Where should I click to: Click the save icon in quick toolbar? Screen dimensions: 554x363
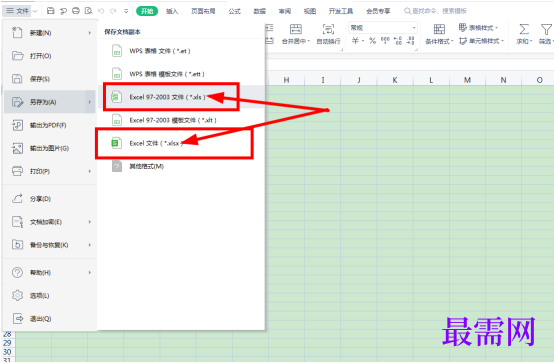coord(51,11)
